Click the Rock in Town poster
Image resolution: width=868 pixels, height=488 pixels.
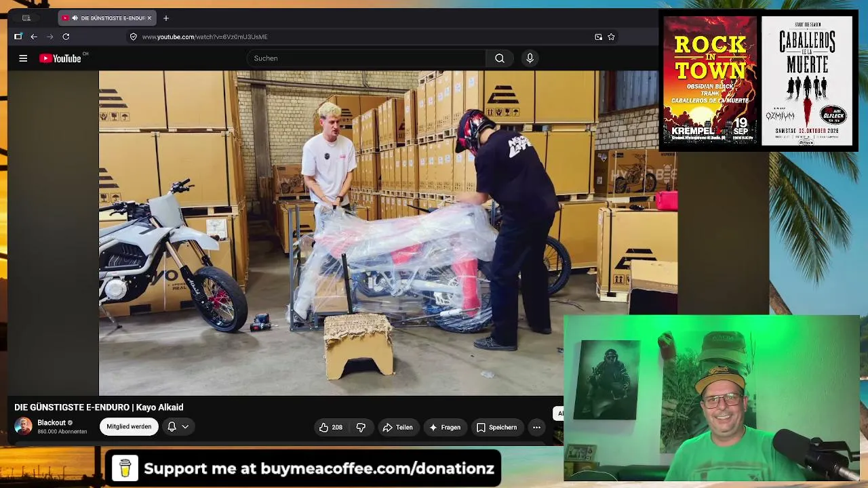(x=710, y=80)
